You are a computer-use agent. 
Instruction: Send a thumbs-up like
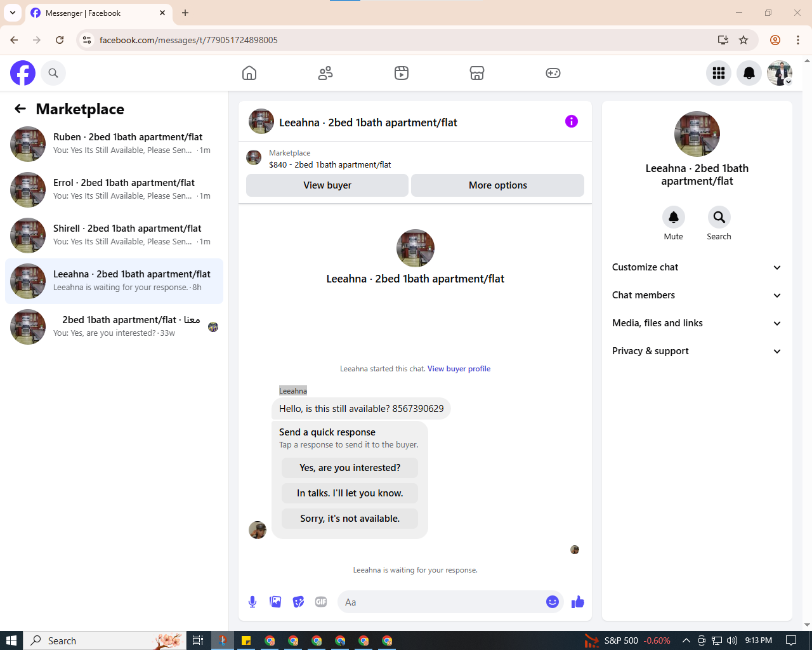click(577, 602)
